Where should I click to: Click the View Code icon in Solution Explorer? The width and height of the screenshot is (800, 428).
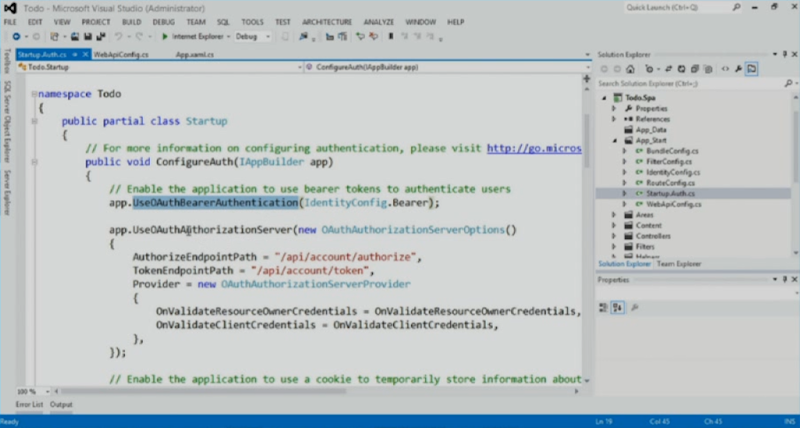click(725, 69)
